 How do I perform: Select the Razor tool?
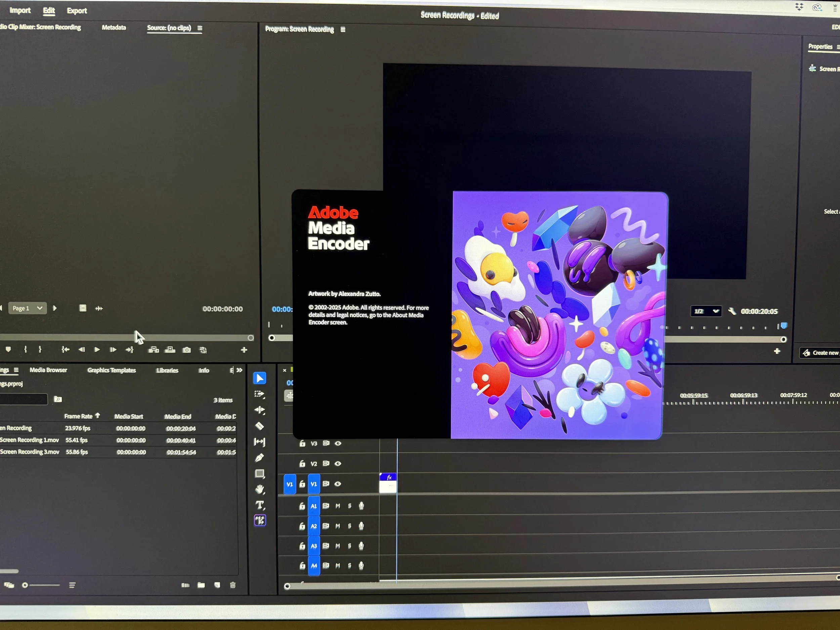pos(260,426)
